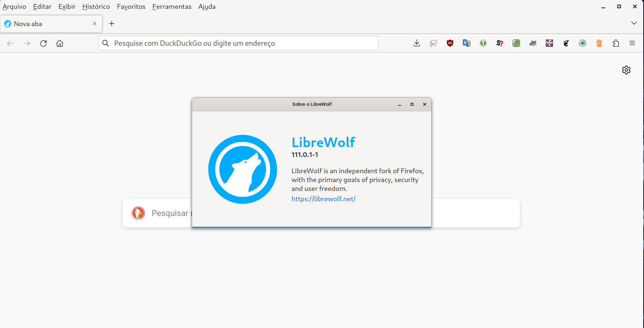Click the Privacy Badger extension icon
Viewport: 644px width, 328px height.
click(533, 43)
